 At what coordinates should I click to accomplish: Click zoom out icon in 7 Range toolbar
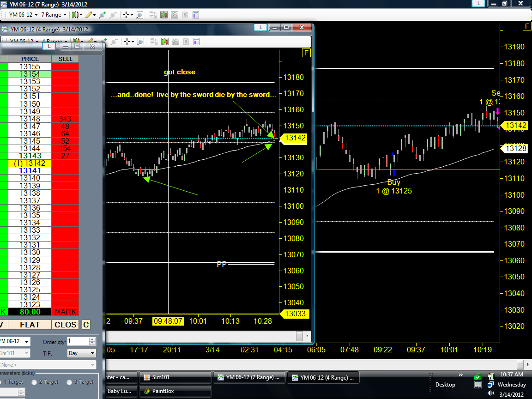pyautogui.click(x=113, y=15)
